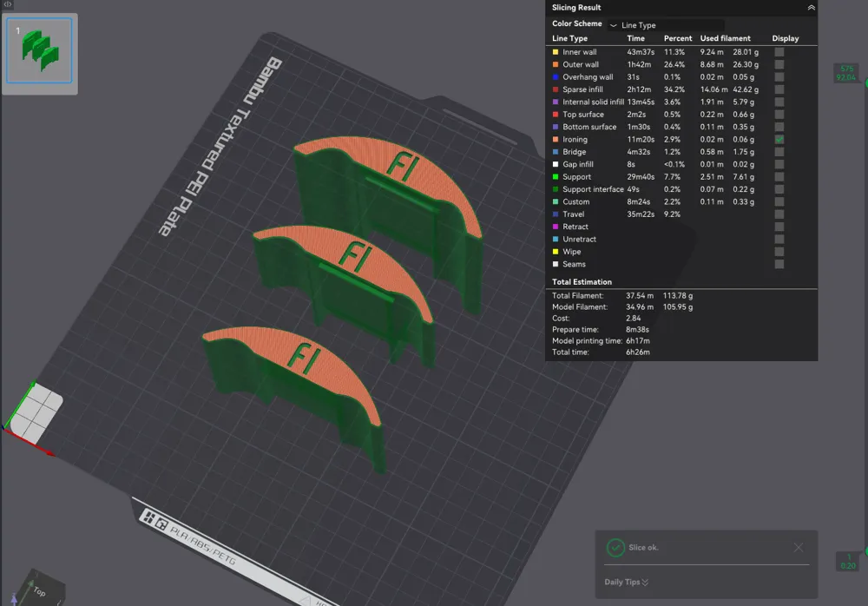Toggle Bridge display checkbox
The width and height of the screenshot is (868, 606).
tap(779, 152)
